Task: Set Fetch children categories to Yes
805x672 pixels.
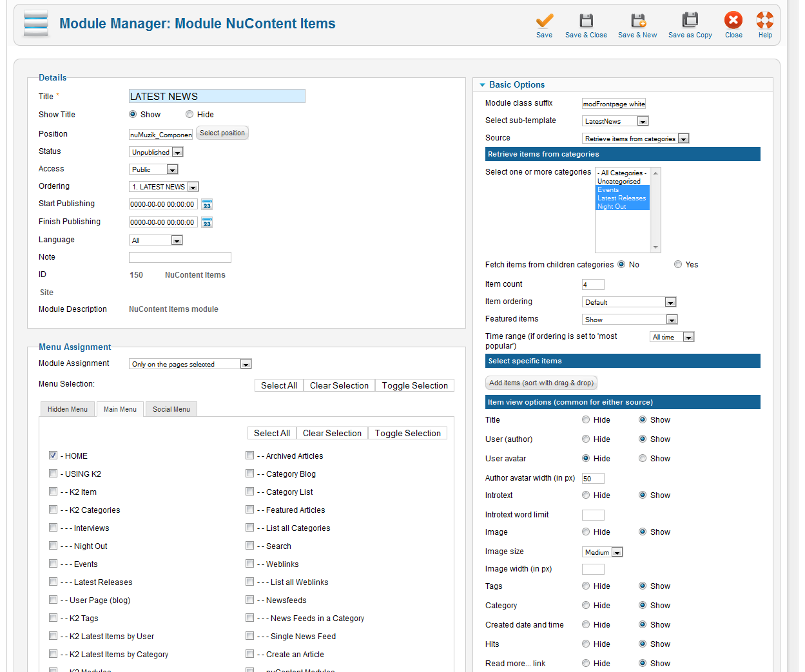Action: [x=678, y=264]
